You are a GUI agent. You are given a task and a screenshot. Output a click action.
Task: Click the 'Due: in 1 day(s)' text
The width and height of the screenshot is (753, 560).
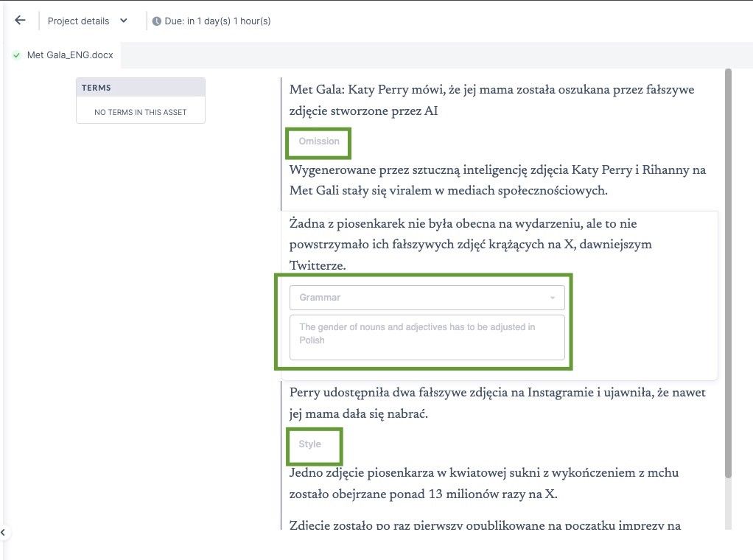click(217, 21)
